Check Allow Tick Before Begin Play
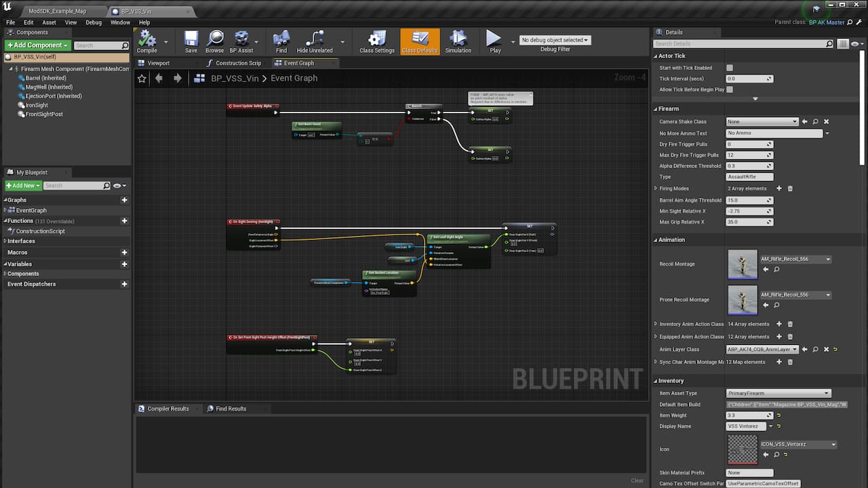Screen dimensions: 868x488 click(x=730, y=89)
